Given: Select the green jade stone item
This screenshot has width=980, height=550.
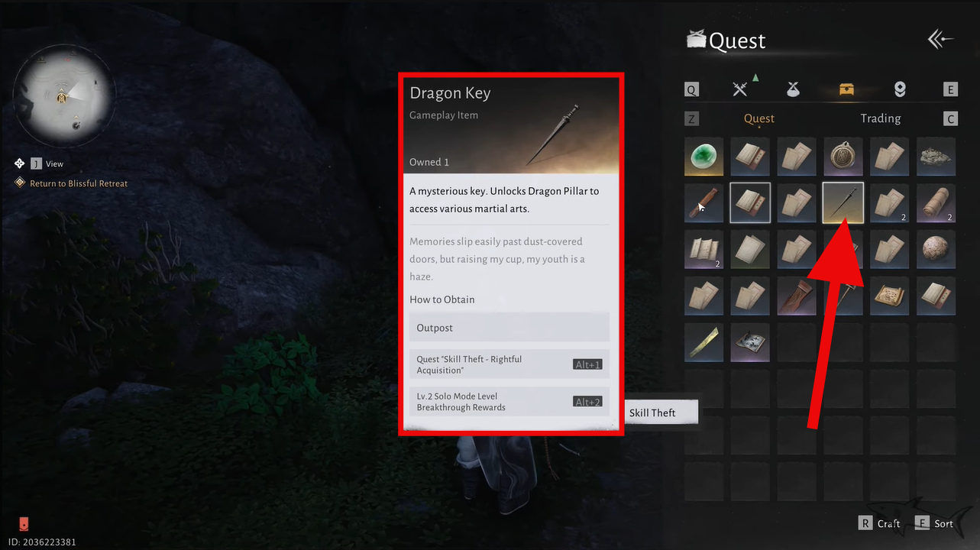Looking at the screenshot, I should pyautogui.click(x=703, y=157).
